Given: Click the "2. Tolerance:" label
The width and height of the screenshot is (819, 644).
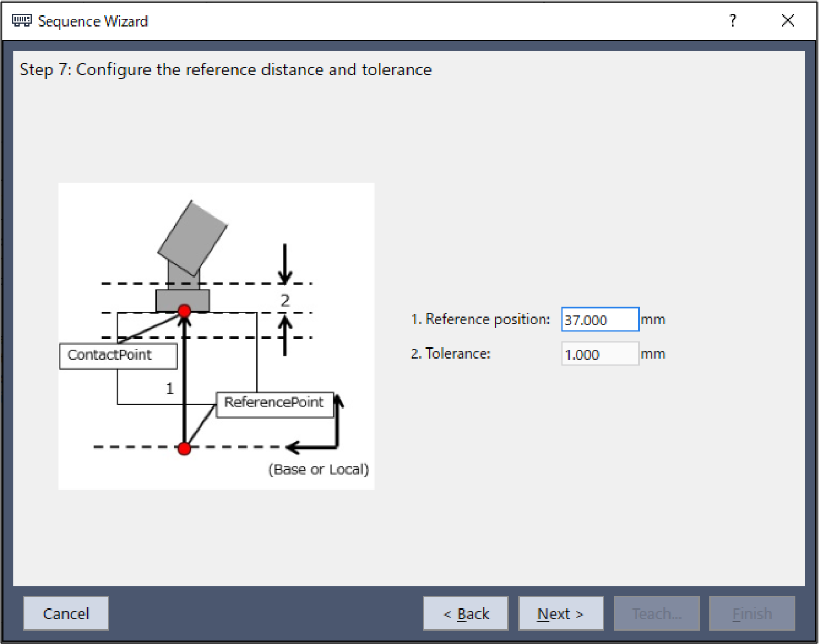Looking at the screenshot, I should pyautogui.click(x=451, y=354).
